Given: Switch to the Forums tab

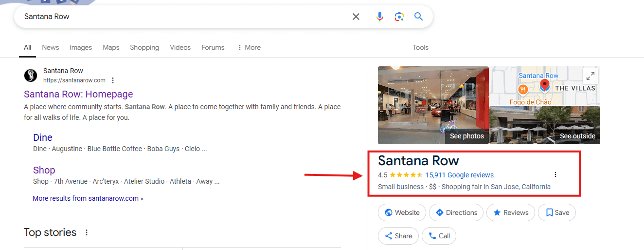Looking at the screenshot, I should [x=213, y=47].
